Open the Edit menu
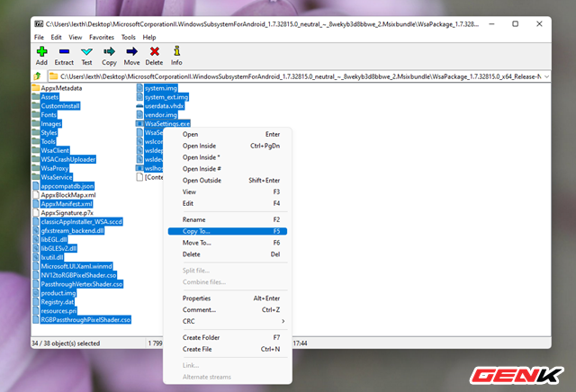This screenshot has height=392, width=576. (x=56, y=38)
